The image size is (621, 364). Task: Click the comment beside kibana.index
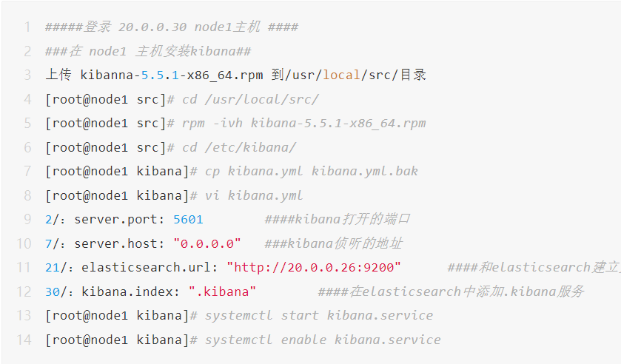click(452, 291)
